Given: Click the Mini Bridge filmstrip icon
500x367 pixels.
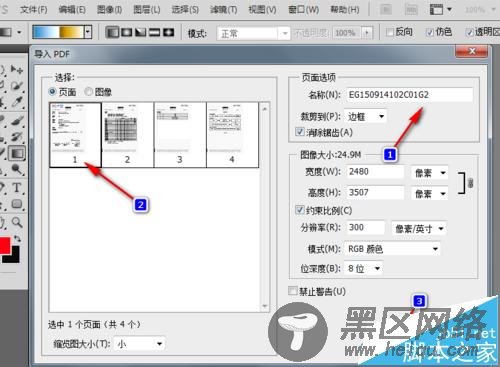Looking at the screenshot, I should pyautogui.click(x=411, y=9).
